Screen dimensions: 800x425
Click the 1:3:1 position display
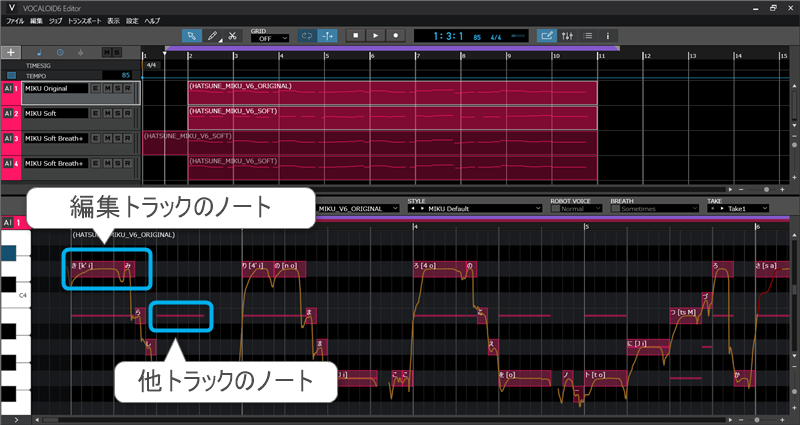point(448,36)
